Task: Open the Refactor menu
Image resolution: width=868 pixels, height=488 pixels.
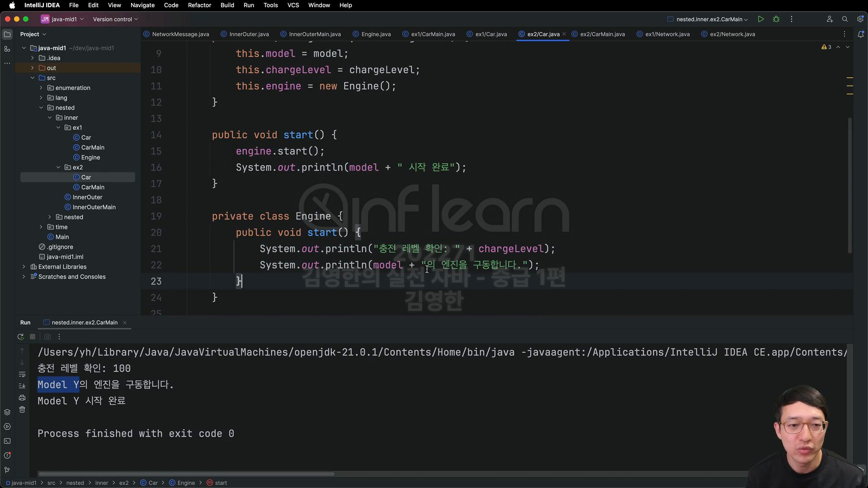Action: (x=199, y=5)
